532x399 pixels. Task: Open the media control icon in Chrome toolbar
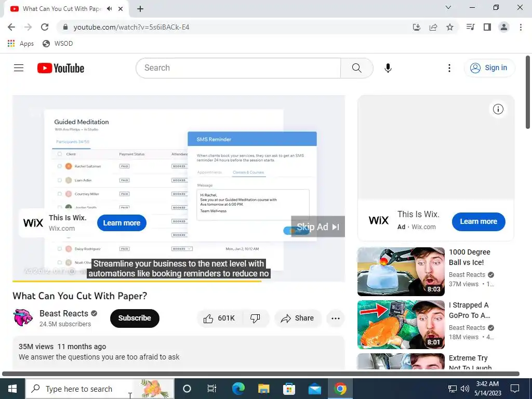pos(470,27)
